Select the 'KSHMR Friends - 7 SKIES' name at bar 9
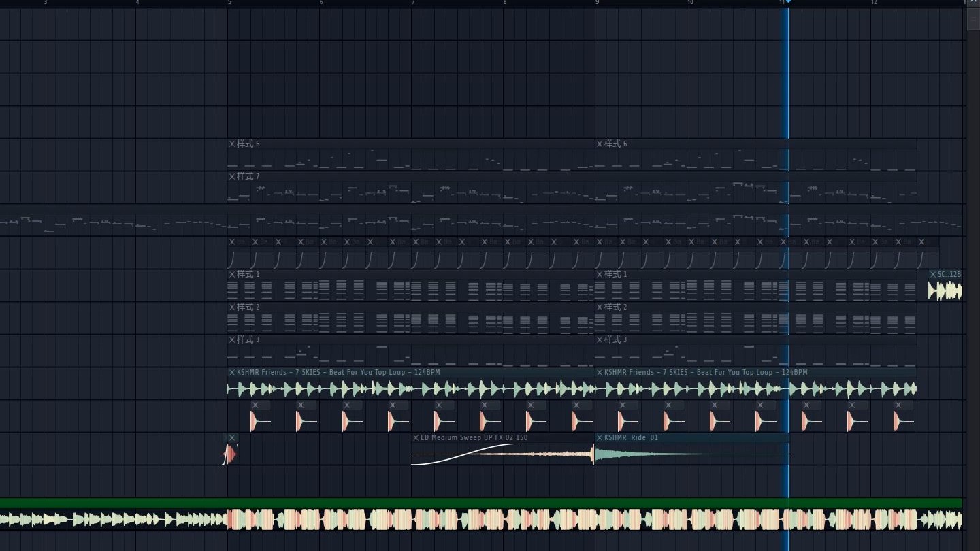The image size is (980, 551). 646,372
